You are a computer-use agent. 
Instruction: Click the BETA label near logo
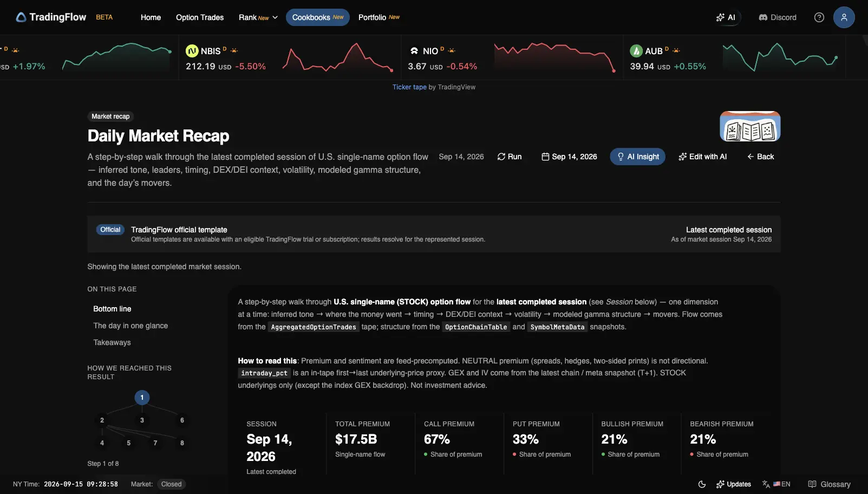(x=105, y=17)
